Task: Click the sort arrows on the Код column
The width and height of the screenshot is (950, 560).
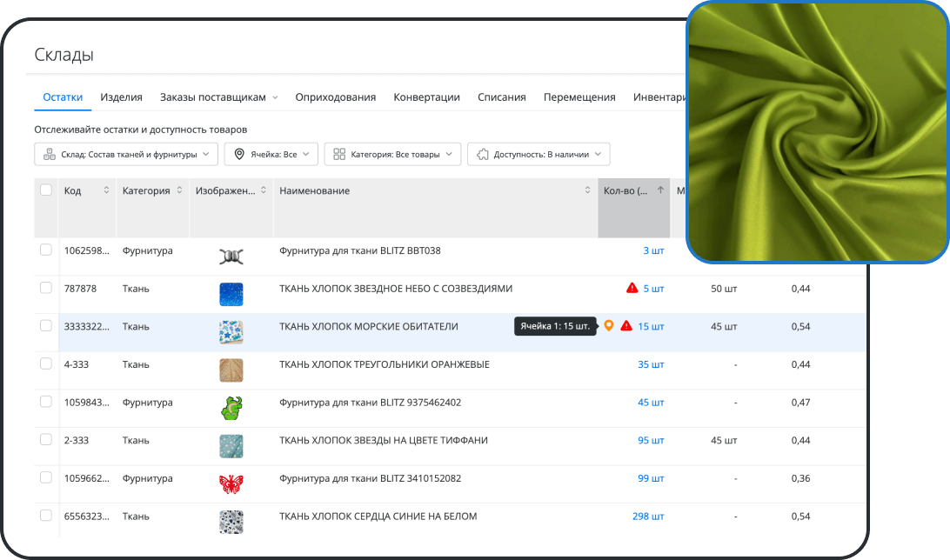Action: tap(106, 190)
